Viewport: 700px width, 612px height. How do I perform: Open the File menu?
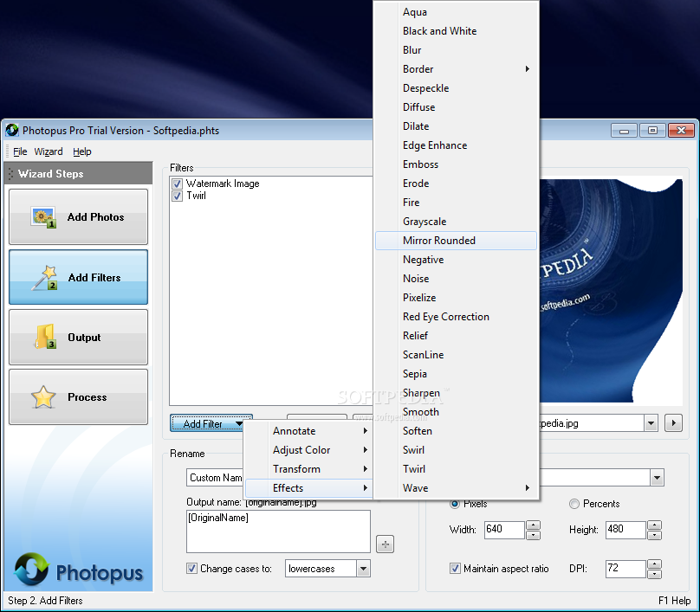[x=20, y=151]
